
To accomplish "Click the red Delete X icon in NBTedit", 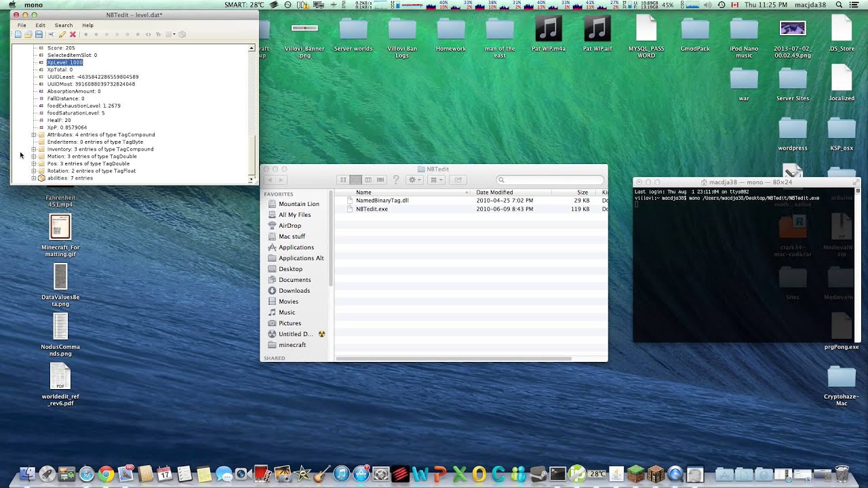I will [73, 35].
